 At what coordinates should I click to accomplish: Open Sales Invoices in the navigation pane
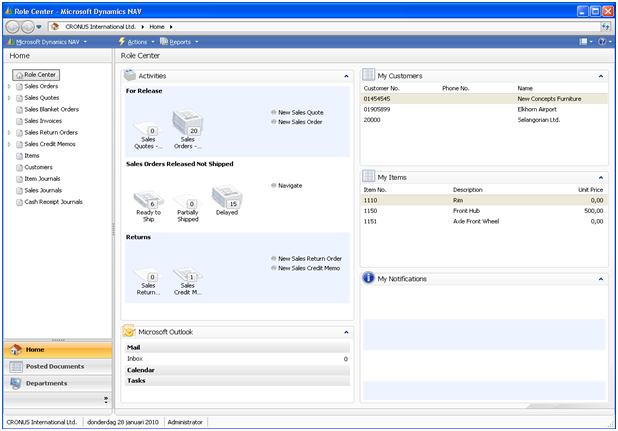coord(43,121)
